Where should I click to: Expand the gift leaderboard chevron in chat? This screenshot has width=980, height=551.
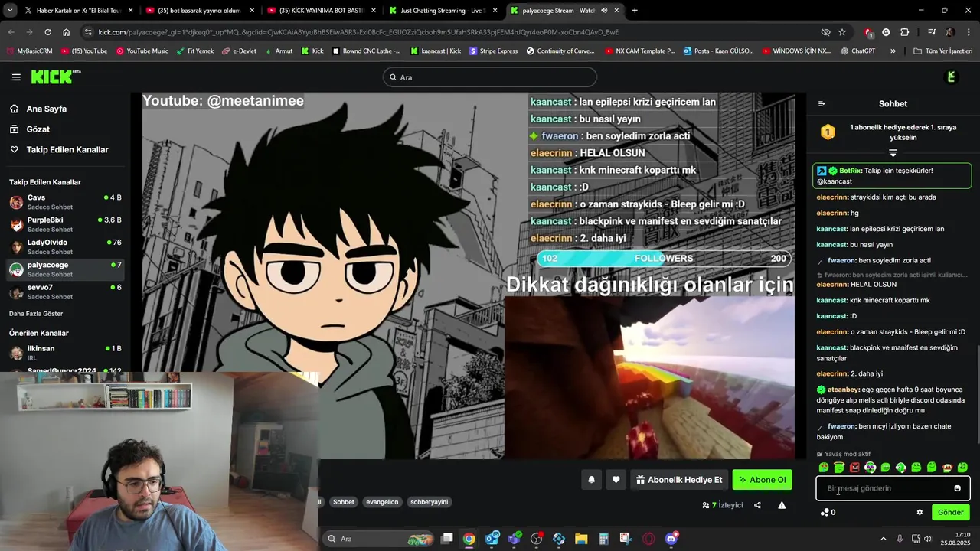tap(893, 153)
